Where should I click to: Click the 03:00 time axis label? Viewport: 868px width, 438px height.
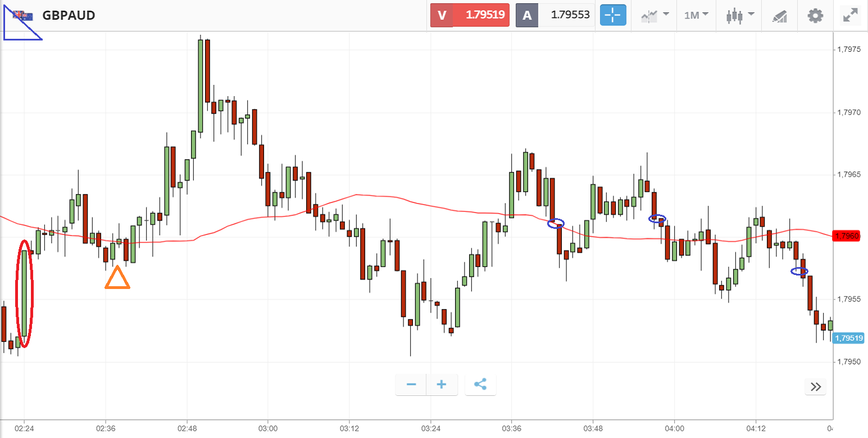tap(268, 428)
